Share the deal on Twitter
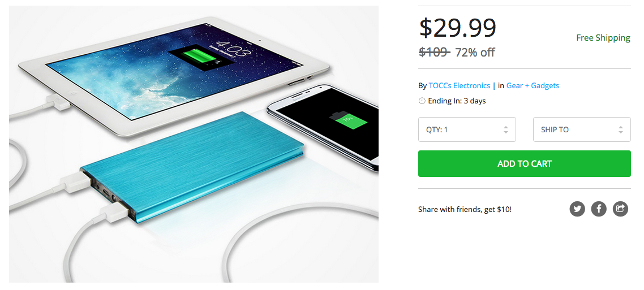Screen dimensions: 644x290 [577, 209]
